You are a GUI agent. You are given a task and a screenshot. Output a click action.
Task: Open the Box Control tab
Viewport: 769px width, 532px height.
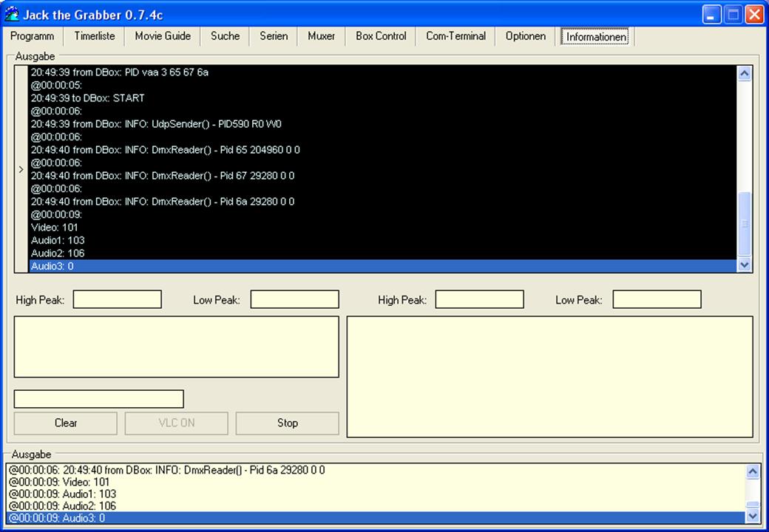(x=381, y=36)
